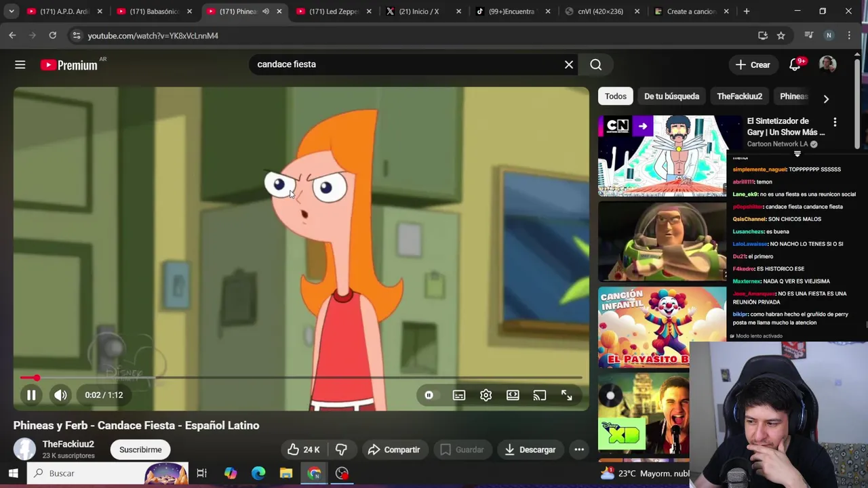Pause the video playback
Viewport: 868px width, 488px height.
(31, 395)
